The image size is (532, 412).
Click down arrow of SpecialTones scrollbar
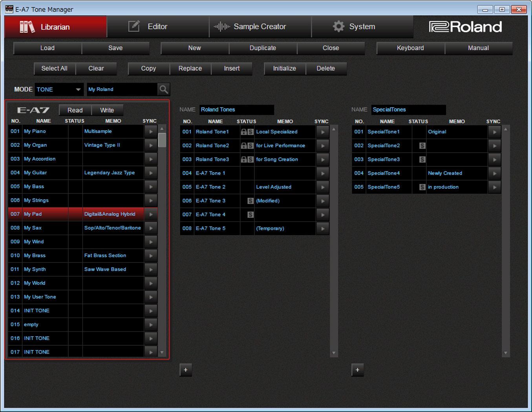coord(506,353)
